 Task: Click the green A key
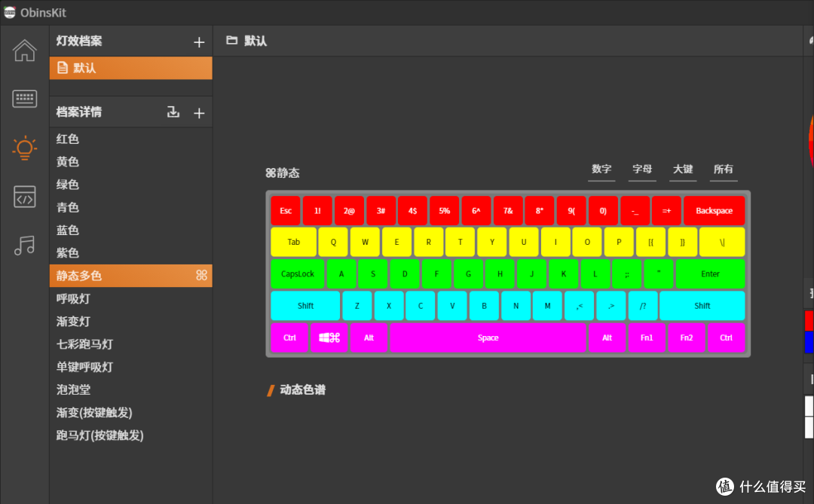341,273
